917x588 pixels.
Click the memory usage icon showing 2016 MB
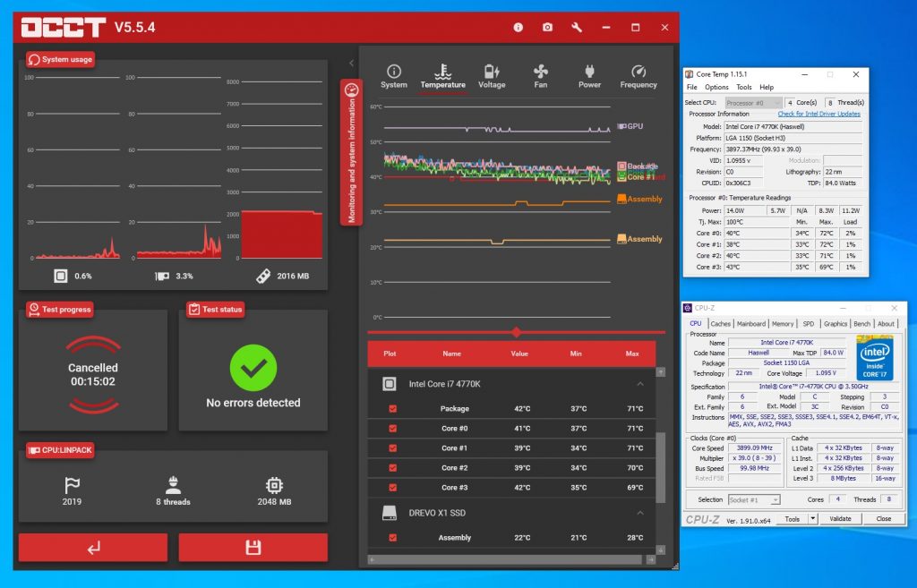pyautogui.click(x=263, y=276)
